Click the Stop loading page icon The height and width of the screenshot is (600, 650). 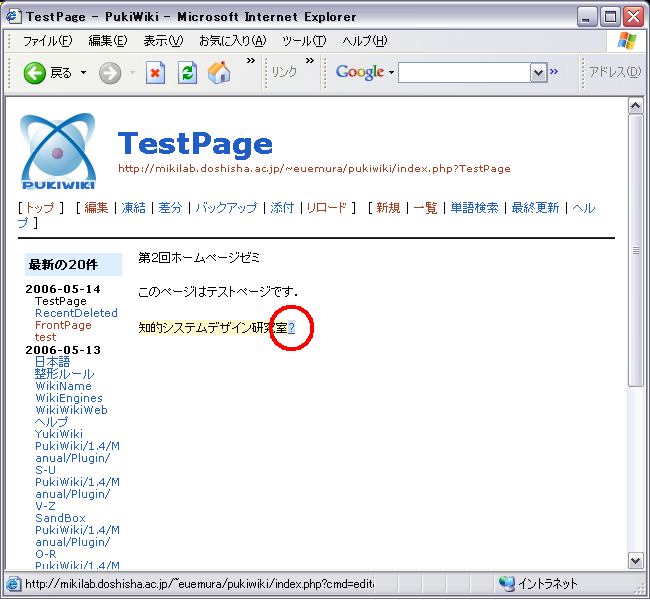(x=155, y=73)
